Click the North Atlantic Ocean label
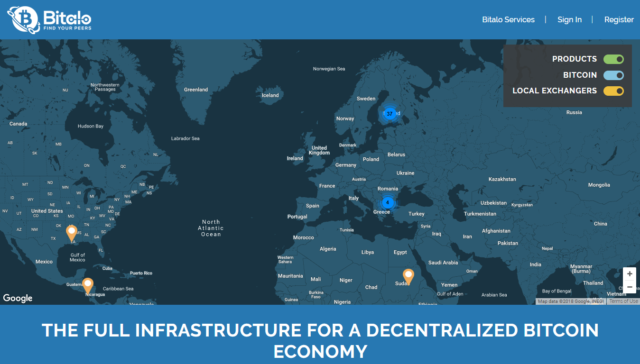Viewport: 640px width, 364px height. pos(211,228)
